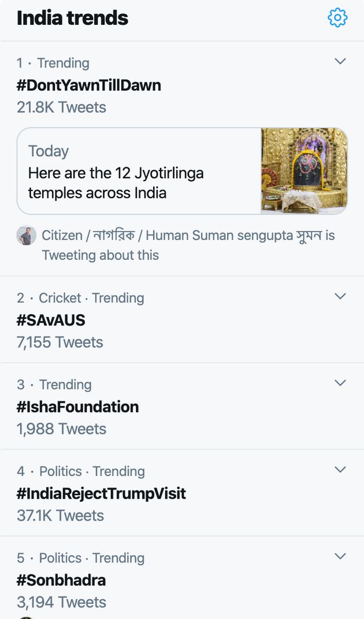The height and width of the screenshot is (619, 364).
Task: Click the 'Tweeting about this' attribution text
Action: click(100, 255)
